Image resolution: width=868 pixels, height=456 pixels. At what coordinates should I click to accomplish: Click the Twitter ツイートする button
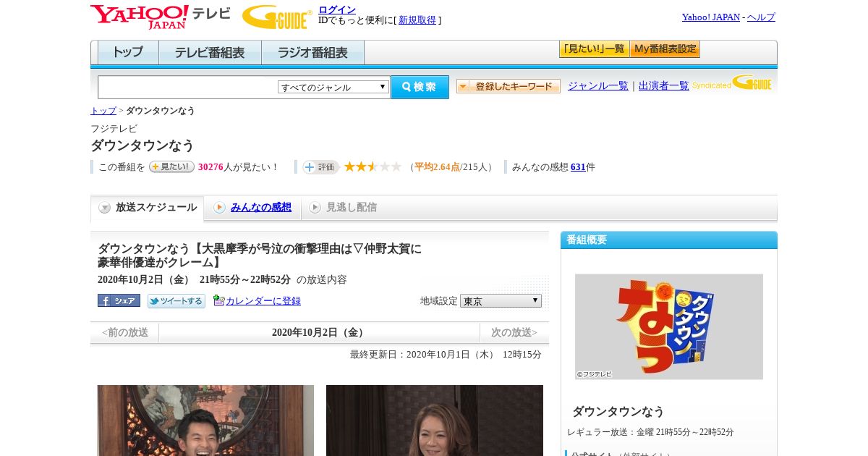(x=176, y=300)
